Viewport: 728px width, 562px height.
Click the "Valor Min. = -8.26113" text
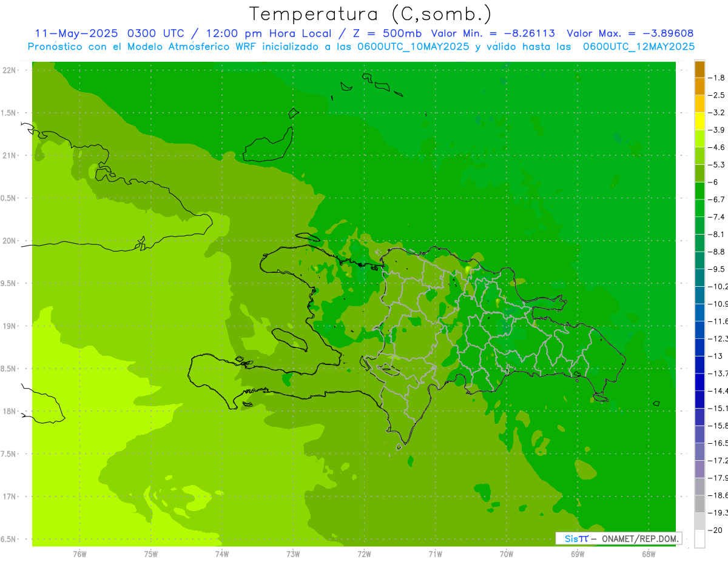493,33
